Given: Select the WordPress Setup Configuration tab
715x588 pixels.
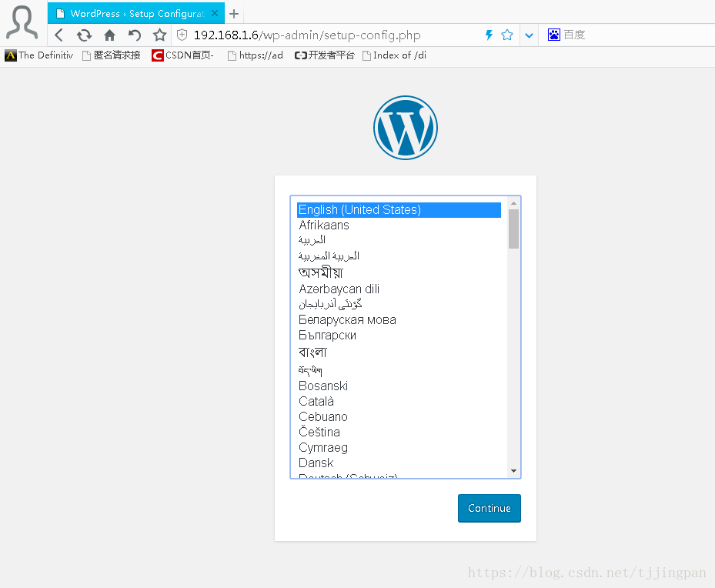Looking at the screenshot, I should 136,13.
